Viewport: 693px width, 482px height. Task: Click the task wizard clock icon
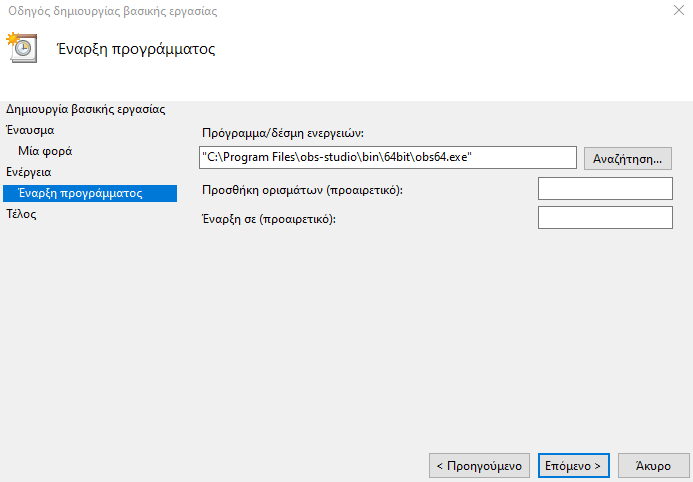point(21,48)
